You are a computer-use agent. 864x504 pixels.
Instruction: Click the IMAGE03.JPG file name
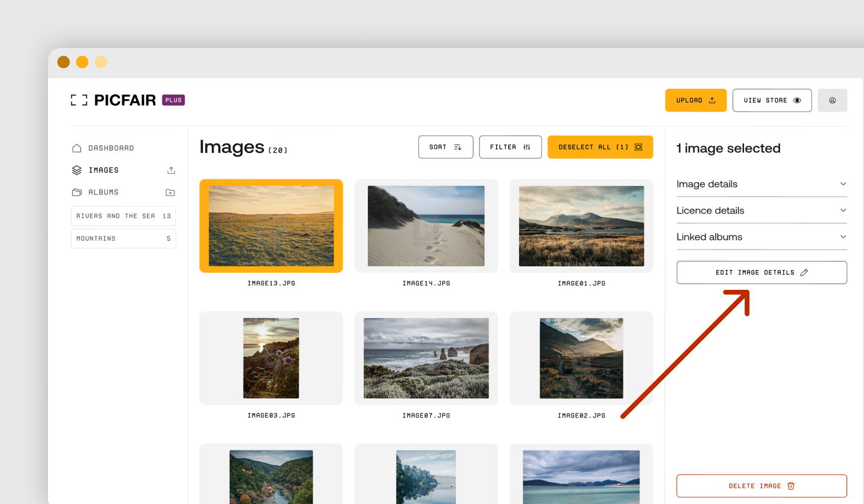pyautogui.click(x=271, y=415)
